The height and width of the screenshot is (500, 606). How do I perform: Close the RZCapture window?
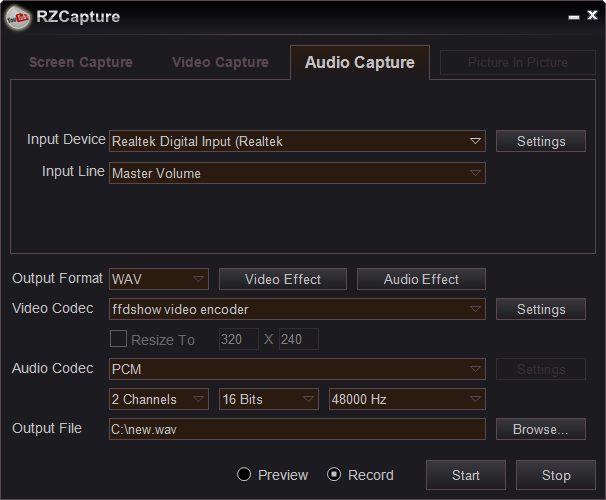click(x=592, y=15)
